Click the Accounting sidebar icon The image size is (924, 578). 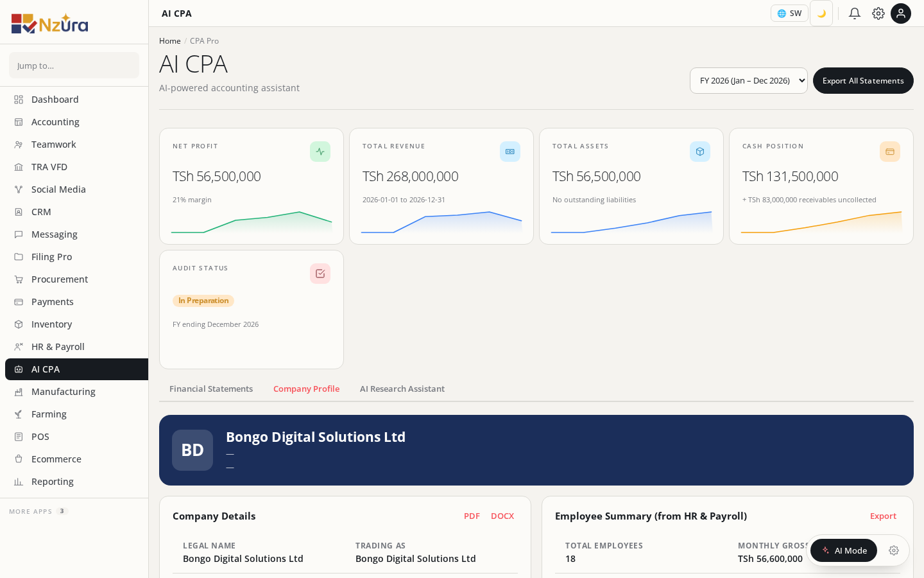coord(19,122)
